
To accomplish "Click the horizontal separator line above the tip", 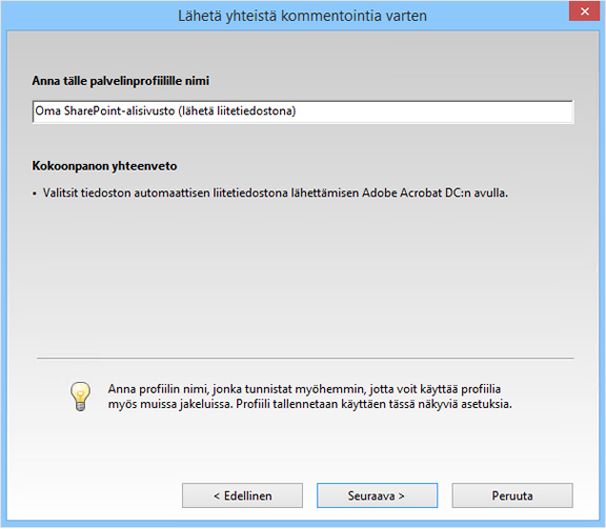I will [x=305, y=357].
